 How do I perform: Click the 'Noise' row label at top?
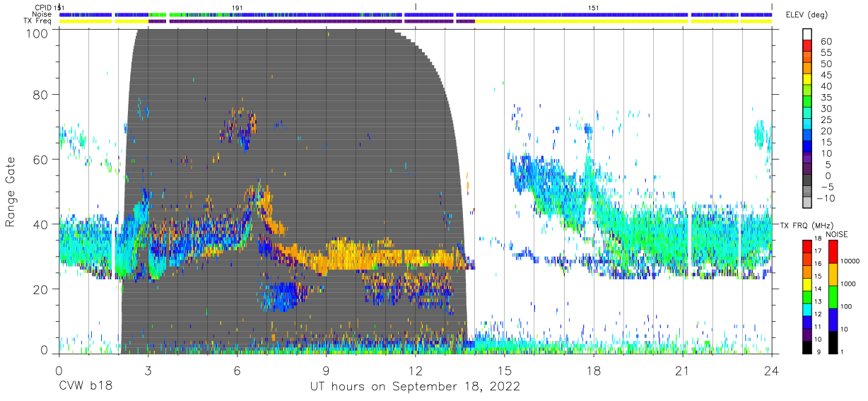(42, 14)
